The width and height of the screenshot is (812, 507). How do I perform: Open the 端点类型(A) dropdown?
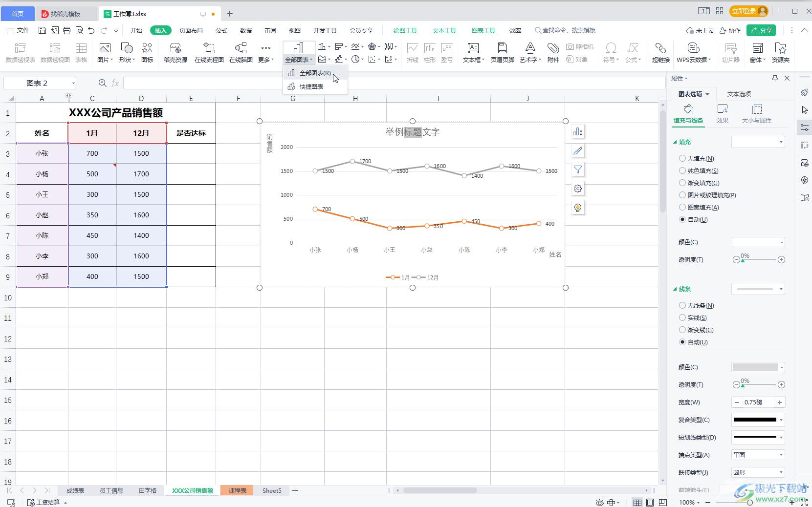coord(758,455)
